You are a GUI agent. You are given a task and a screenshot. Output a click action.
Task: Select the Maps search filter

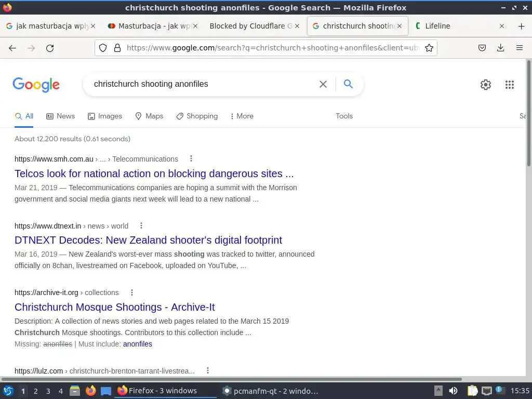coord(149,116)
